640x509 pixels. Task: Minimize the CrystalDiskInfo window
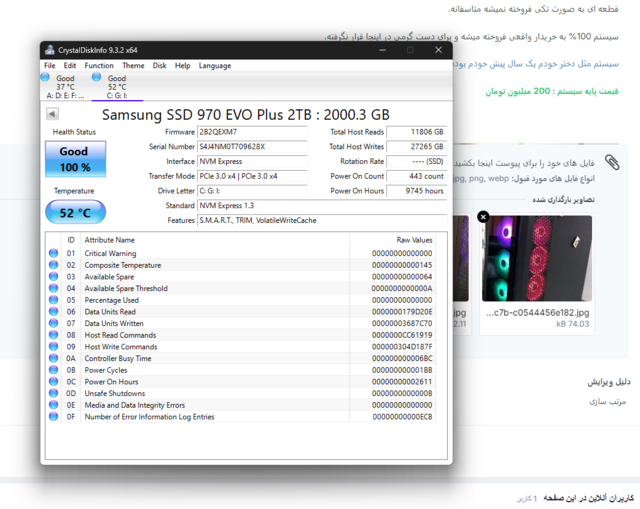[x=382, y=50]
